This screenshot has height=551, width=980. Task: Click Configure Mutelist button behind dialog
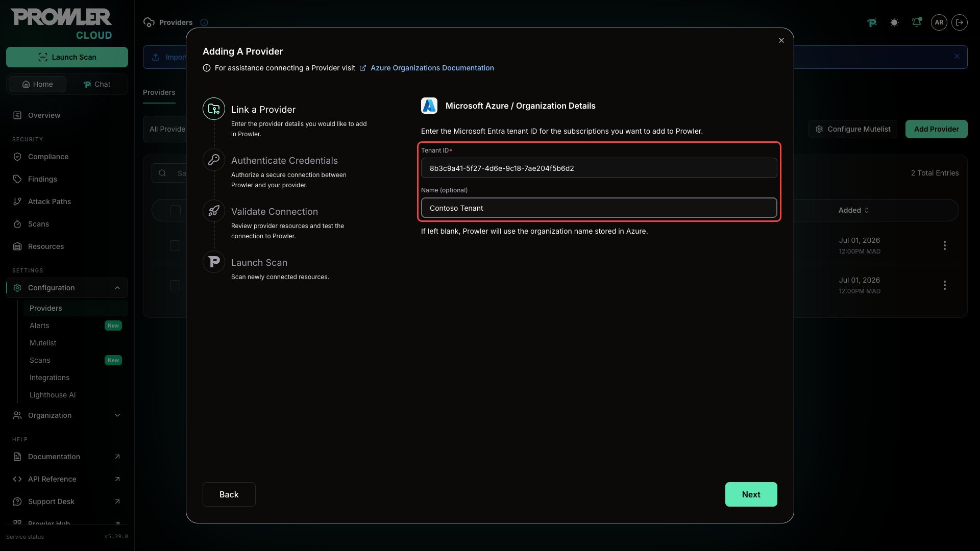point(852,129)
